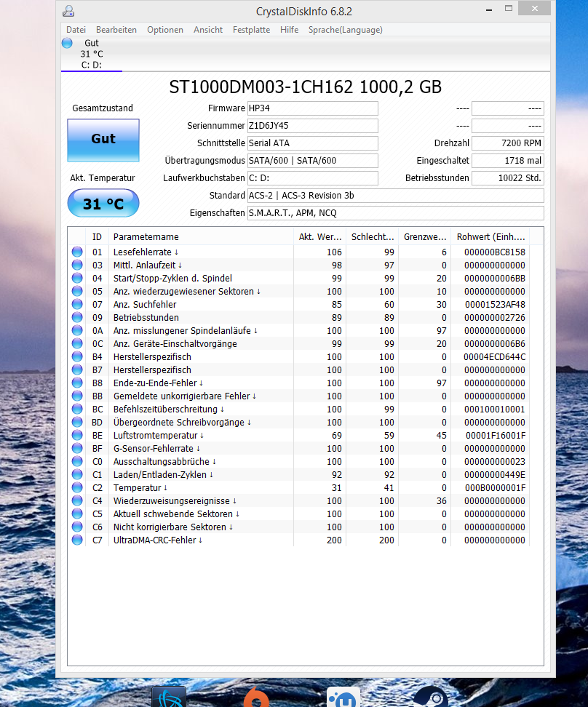Click the ID column header
The image size is (588, 707).
97,236
